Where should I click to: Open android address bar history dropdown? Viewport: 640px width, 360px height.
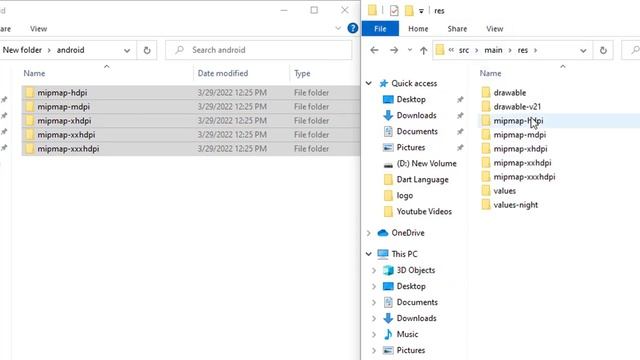click(127, 51)
